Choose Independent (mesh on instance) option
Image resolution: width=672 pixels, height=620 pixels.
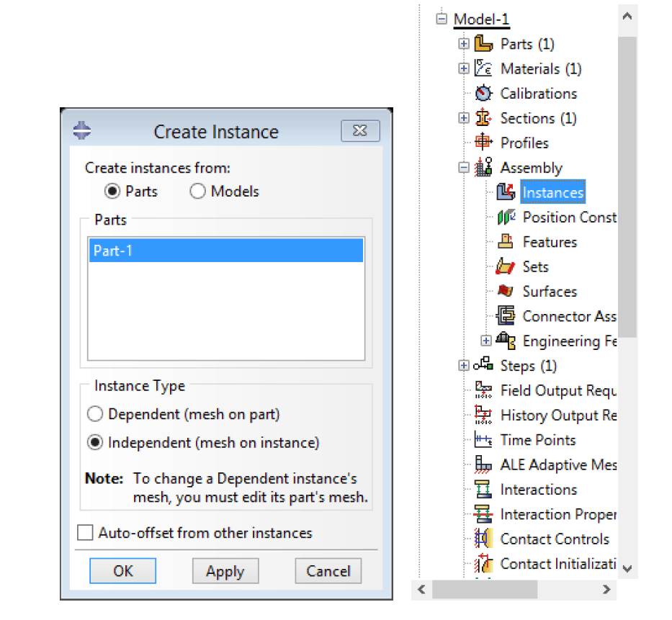[x=95, y=442]
